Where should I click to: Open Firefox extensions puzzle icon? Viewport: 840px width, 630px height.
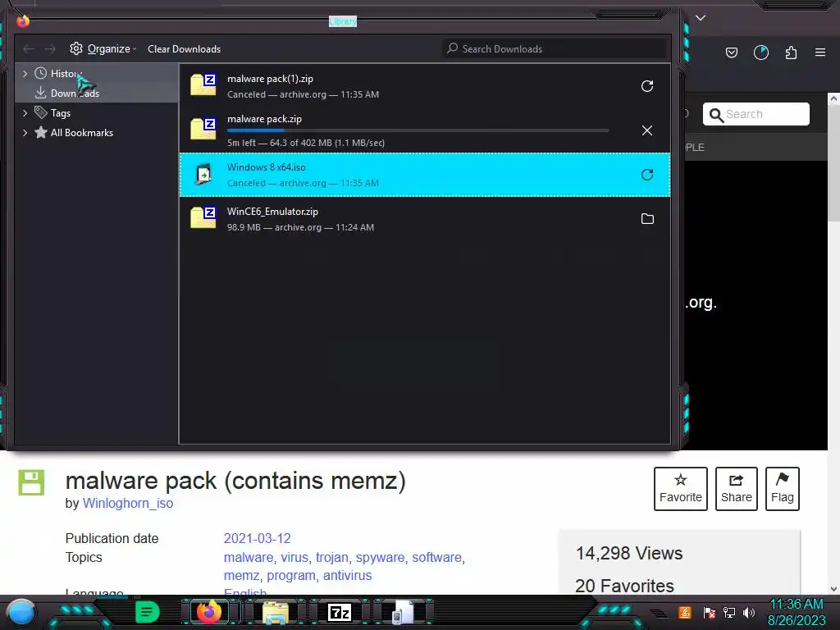[x=791, y=52]
